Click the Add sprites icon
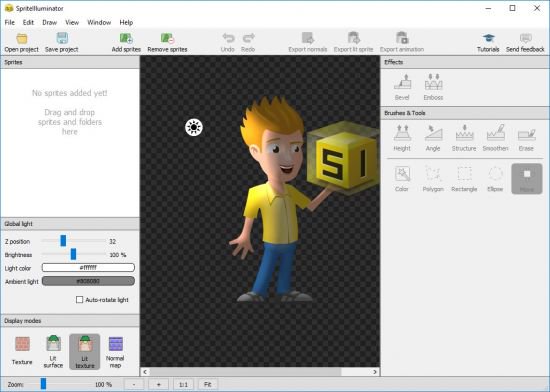Viewport: 550px width, 392px height. tap(126, 38)
